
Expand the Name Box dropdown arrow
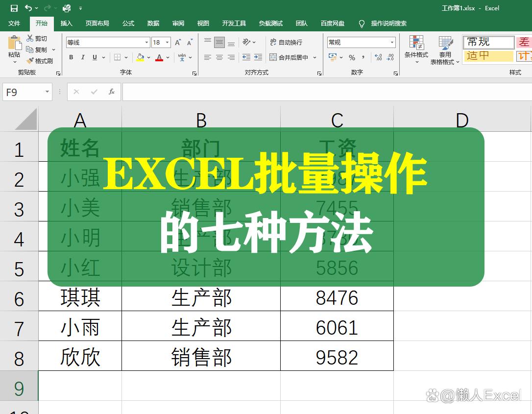point(47,92)
